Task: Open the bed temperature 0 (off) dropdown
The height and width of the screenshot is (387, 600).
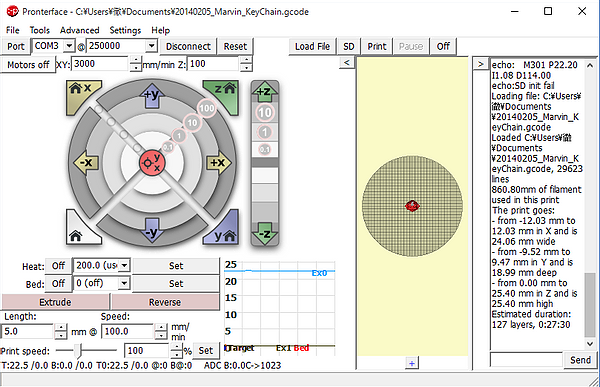Action: click(124, 283)
